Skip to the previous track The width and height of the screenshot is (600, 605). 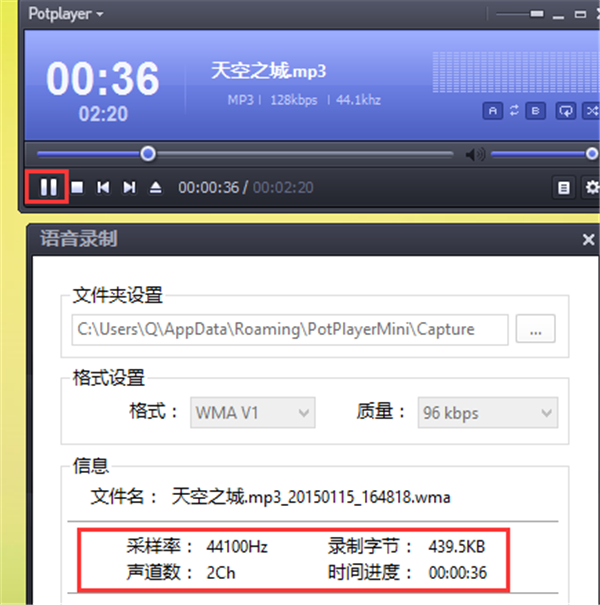(x=103, y=187)
